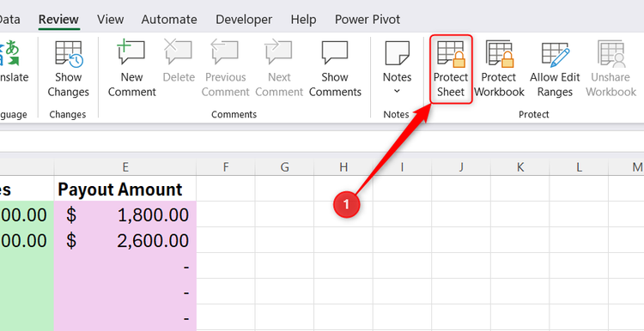Go to Next Comment
The height and width of the screenshot is (331, 644).
(x=279, y=69)
